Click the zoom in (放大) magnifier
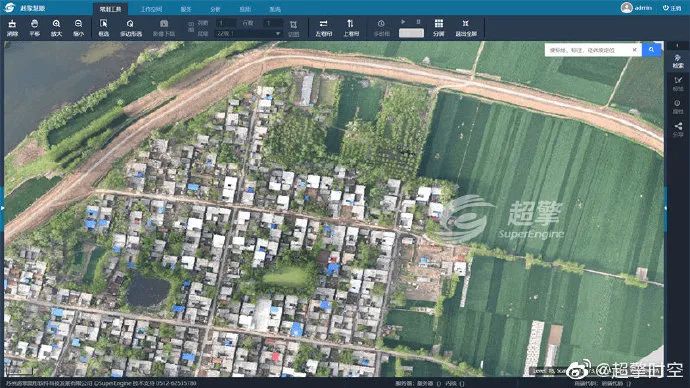 pyautogui.click(x=56, y=28)
